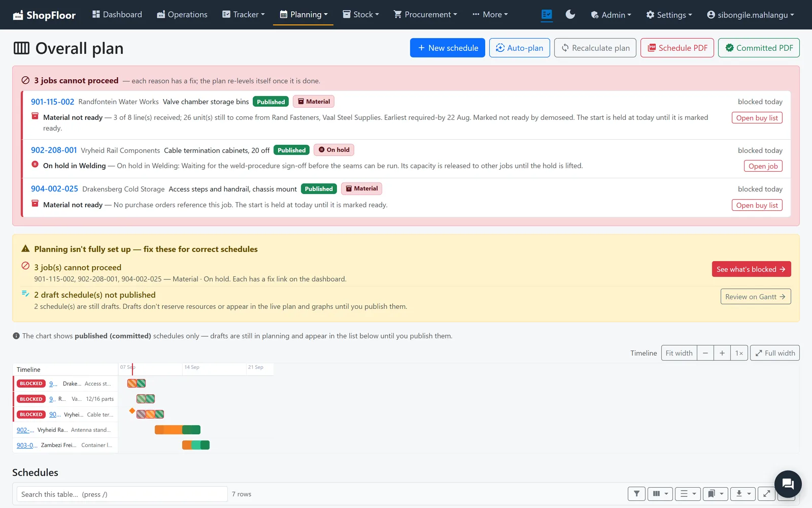Image resolution: width=812 pixels, height=508 pixels.
Task: Open job link 902-208-001
Action: click(x=54, y=150)
